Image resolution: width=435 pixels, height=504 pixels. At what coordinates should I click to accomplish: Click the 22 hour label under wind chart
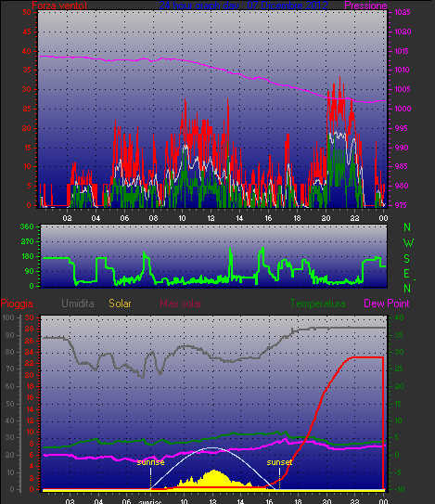[x=354, y=218]
